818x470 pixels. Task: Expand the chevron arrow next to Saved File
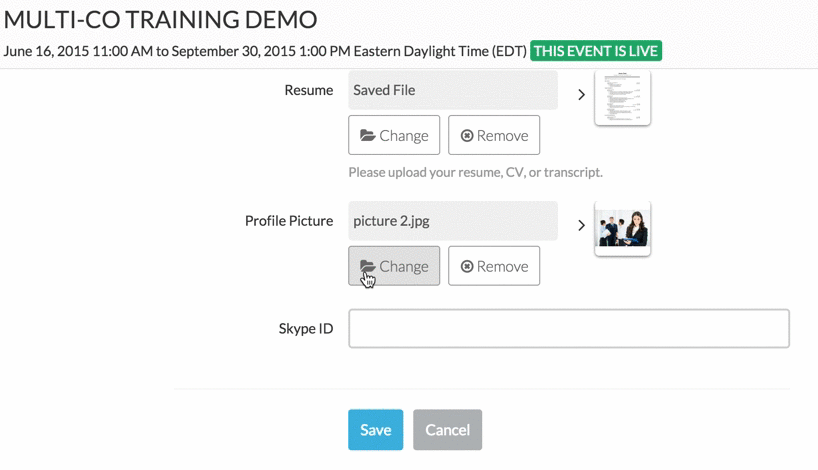[581, 95]
